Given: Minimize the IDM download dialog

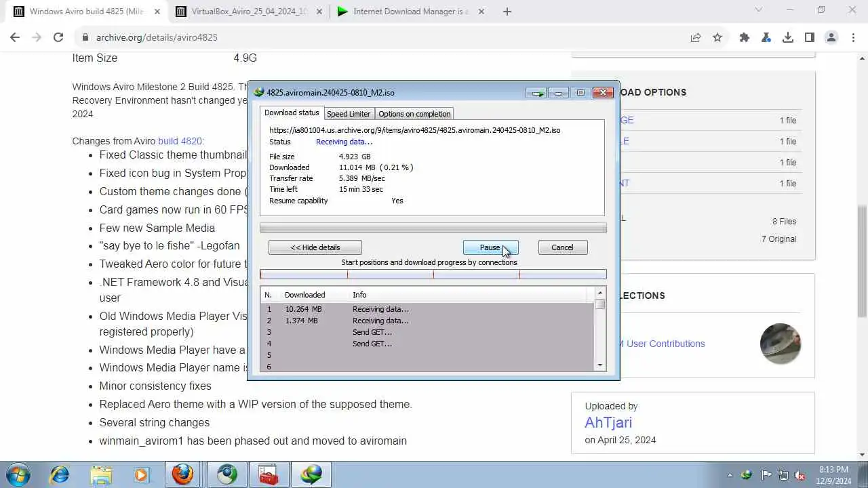Looking at the screenshot, I should 558,93.
